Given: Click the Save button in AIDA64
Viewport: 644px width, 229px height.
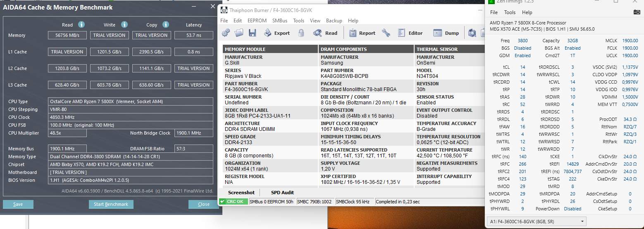Looking at the screenshot, I should coord(18,204).
